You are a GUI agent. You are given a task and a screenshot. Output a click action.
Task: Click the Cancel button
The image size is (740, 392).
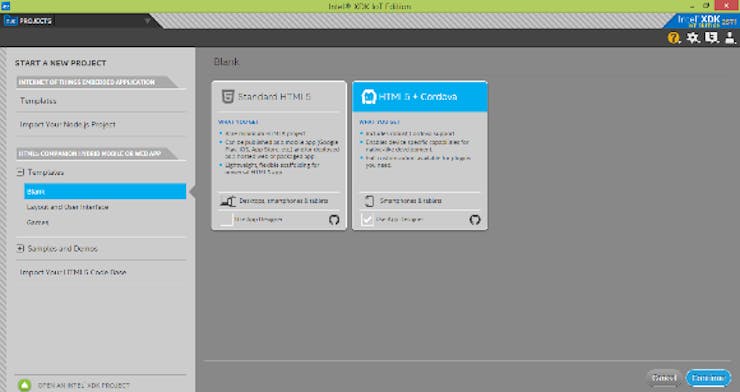tap(664, 378)
